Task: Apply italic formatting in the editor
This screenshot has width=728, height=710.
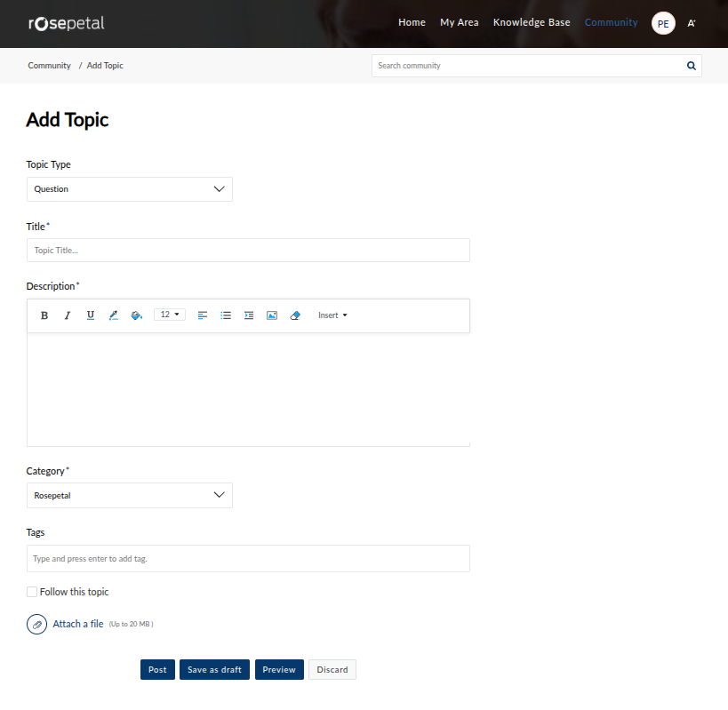Action: 67,315
